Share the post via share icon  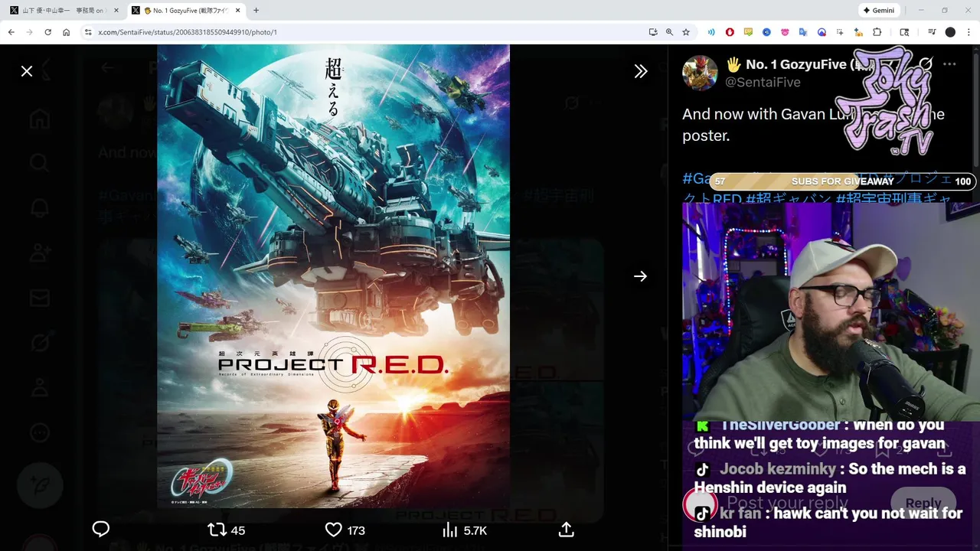coord(567,530)
